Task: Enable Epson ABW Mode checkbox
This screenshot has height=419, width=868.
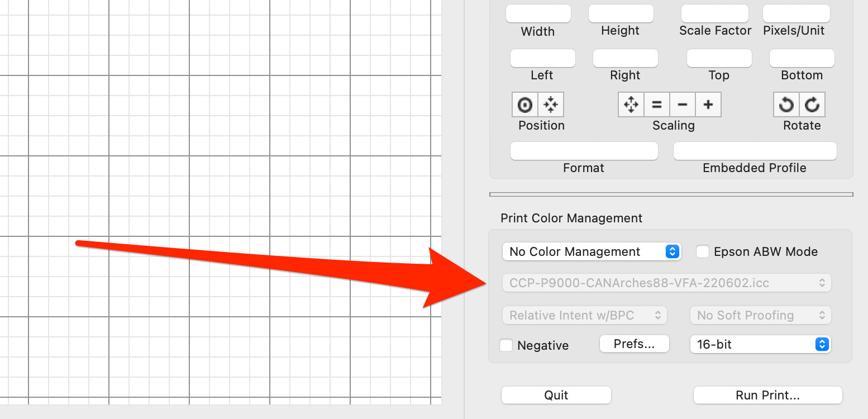Action: [703, 252]
